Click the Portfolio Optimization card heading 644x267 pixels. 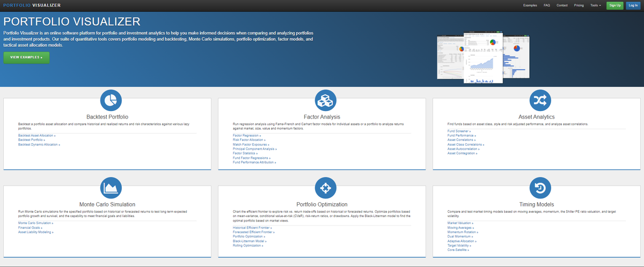pos(322,204)
